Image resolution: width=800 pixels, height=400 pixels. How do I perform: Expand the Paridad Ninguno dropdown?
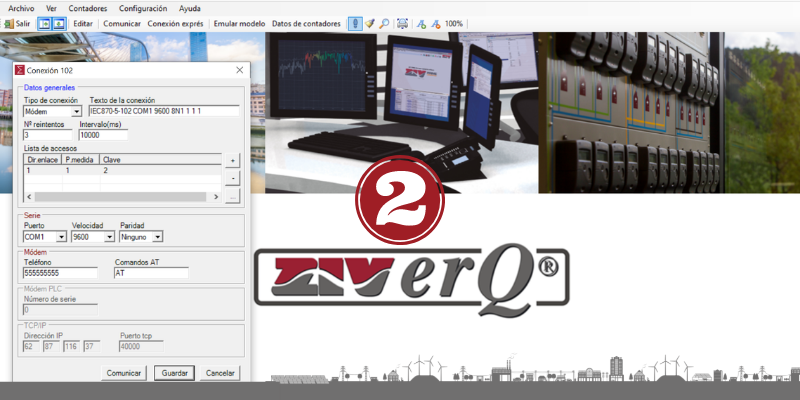(x=158, y=237)
